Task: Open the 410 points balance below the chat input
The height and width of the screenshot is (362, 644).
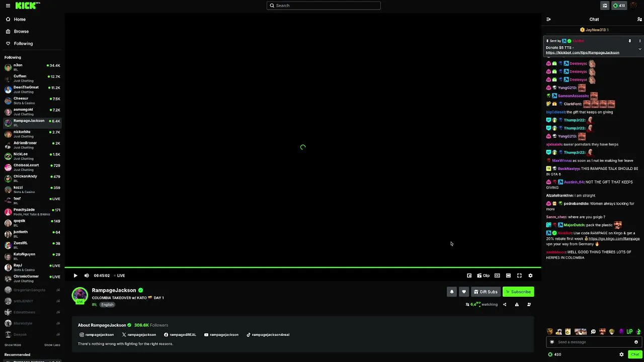Action: (555, 354)
